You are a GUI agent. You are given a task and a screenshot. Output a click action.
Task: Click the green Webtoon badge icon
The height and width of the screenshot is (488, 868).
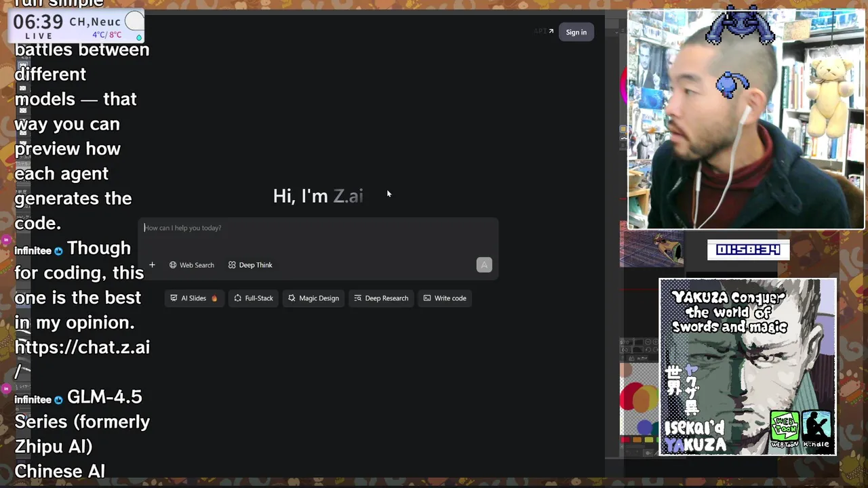785,429
